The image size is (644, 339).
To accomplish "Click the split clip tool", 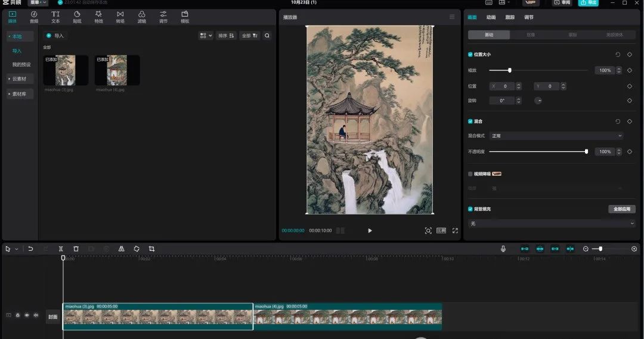I will pyautogui.click(x=61, y=248).
